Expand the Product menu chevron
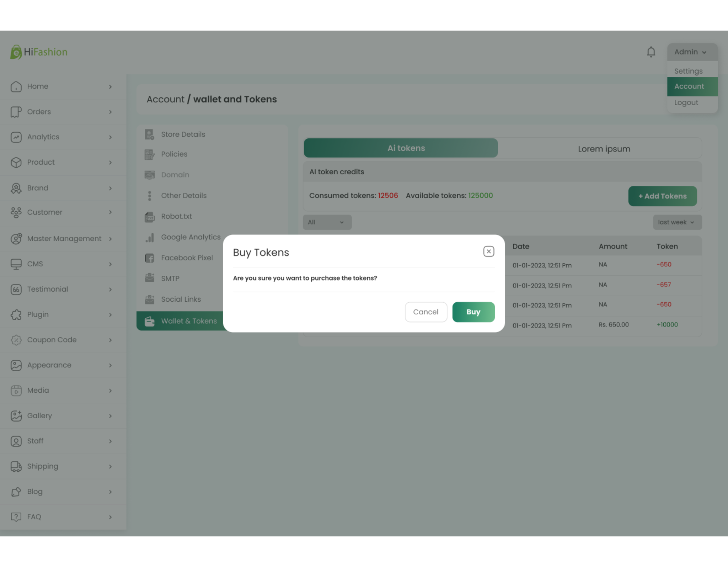Image resolution: width=728 pixels, height=567 pixels. tap(111, 163)
